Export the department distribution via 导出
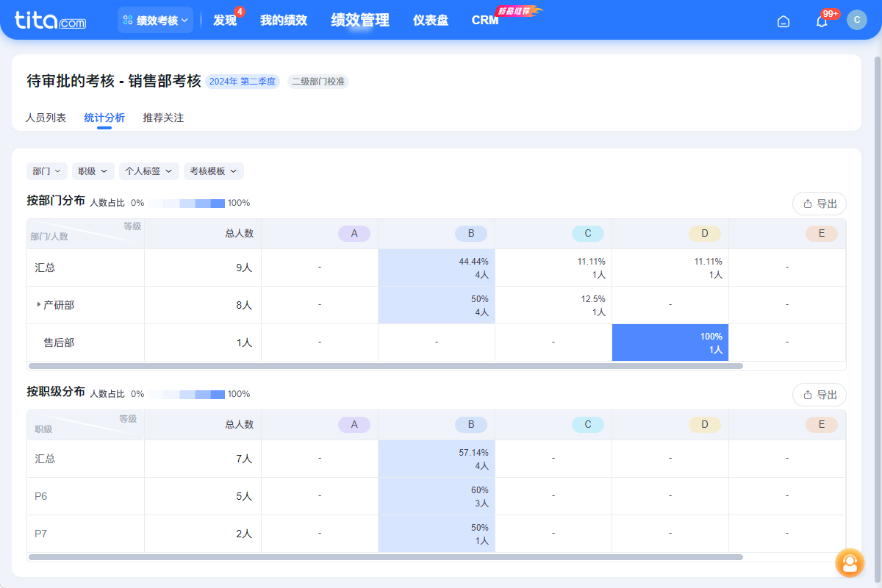The width and height of the screenshot is (882, 588). tap(820, 204)
